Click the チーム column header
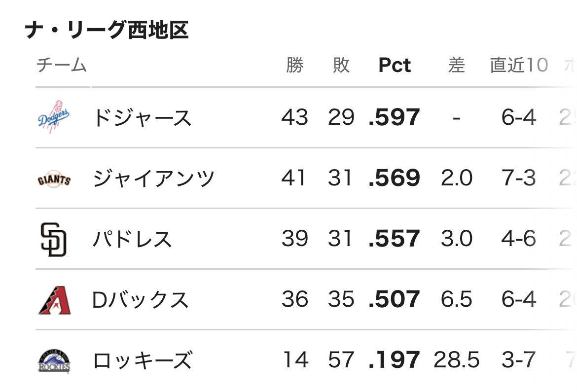This screenshot has height=392, width=577. tap(62, 65)
